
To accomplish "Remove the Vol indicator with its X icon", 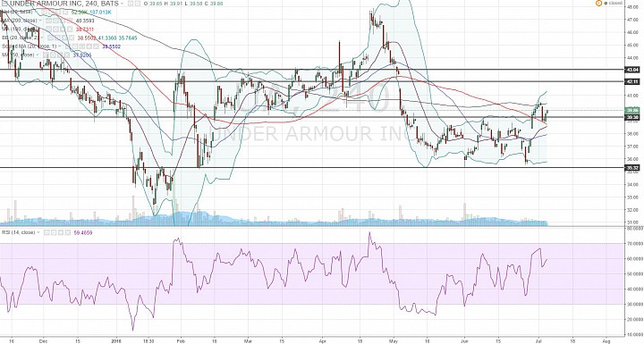I will (x=65, y=13).
